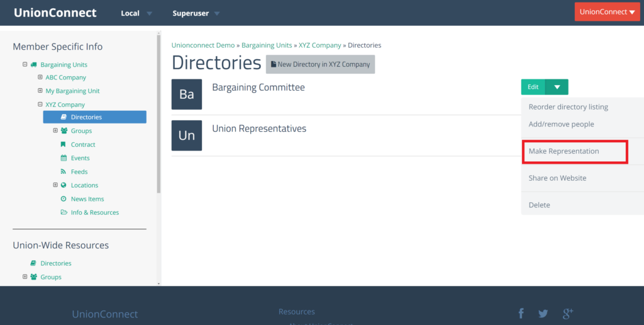Select ABC Company in the tree
The image size is (644, 325).
(65, 77)
